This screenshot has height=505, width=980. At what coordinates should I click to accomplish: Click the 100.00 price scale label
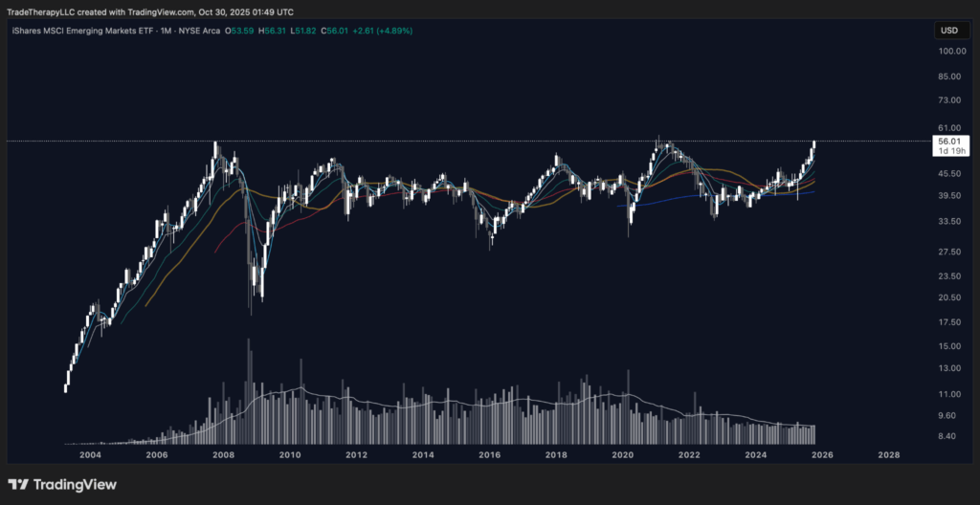950,51
